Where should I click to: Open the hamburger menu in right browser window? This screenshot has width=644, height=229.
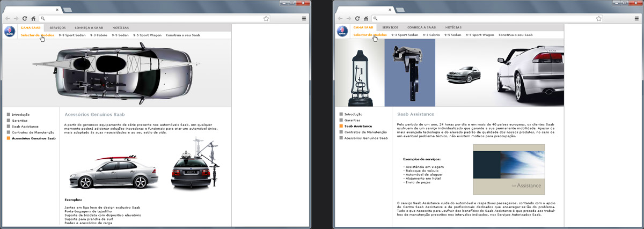click(x=637, y=18)
